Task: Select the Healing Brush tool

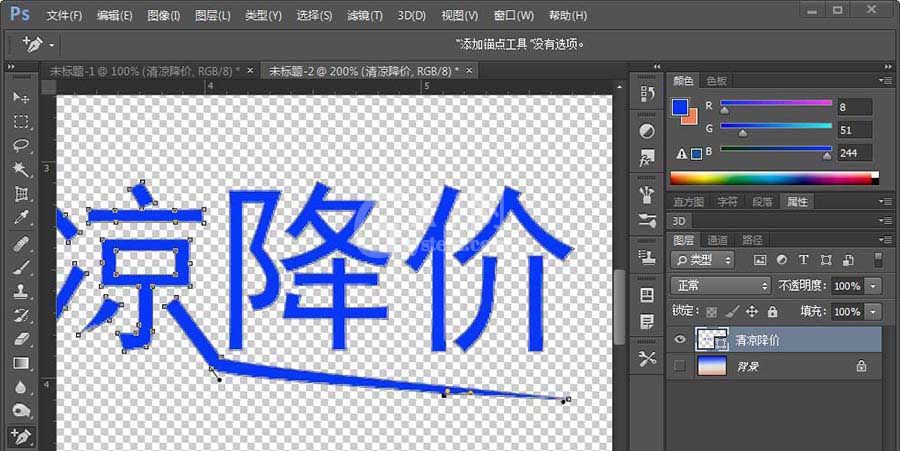Action: tap(21, 243)
